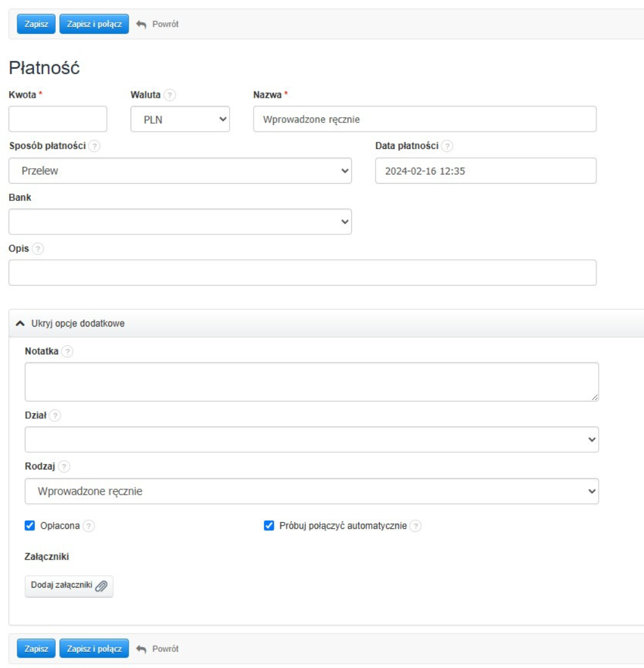This screenshot has width=644, height=668.
Task: Uncheck the Opłacona checkbox
Action: 29,526
